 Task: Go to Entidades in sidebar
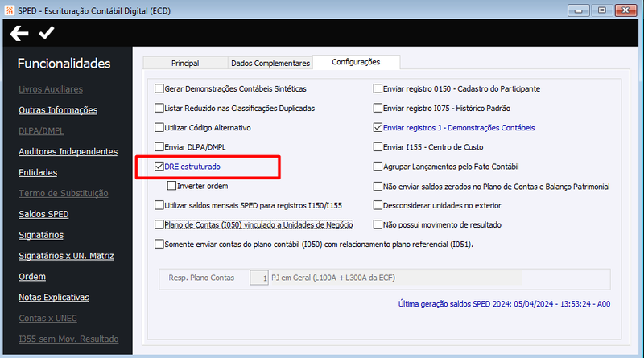tap(38, 172)
